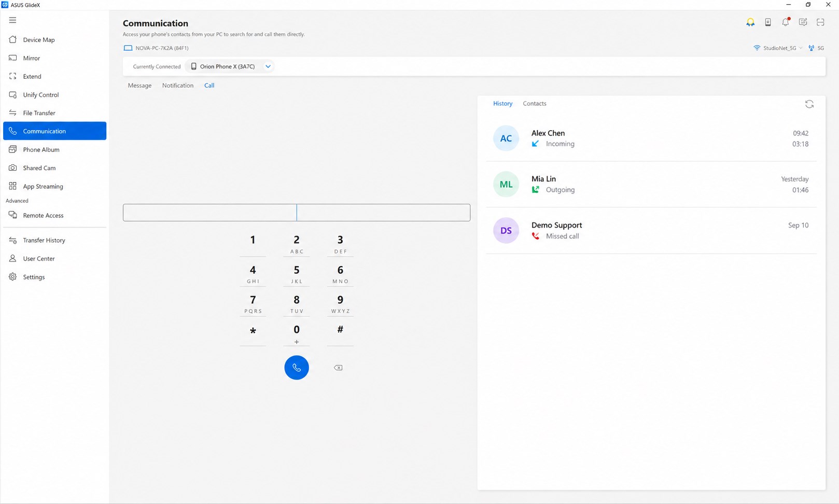The height and width of the screenshot is (504, 839).
Task: Go to User Center
Action: [x=54, y=259]
